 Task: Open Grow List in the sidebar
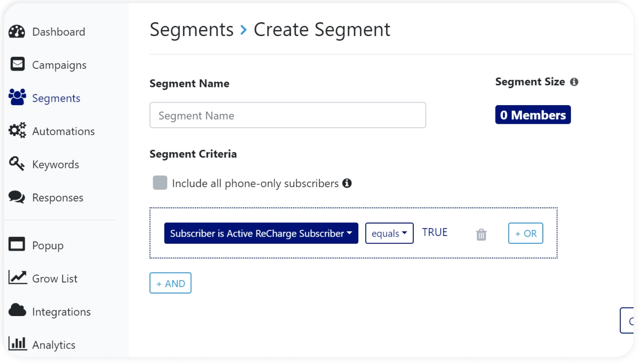[55, 278]
